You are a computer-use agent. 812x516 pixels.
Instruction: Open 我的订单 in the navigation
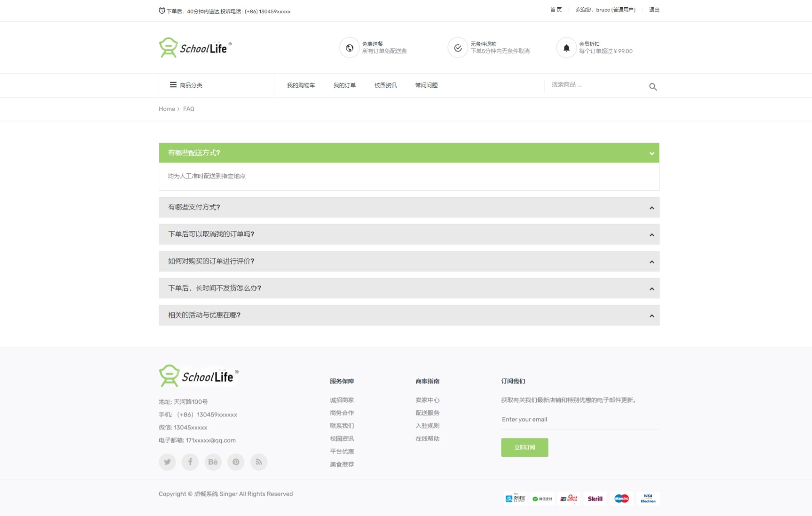click(x=344, y=85)
